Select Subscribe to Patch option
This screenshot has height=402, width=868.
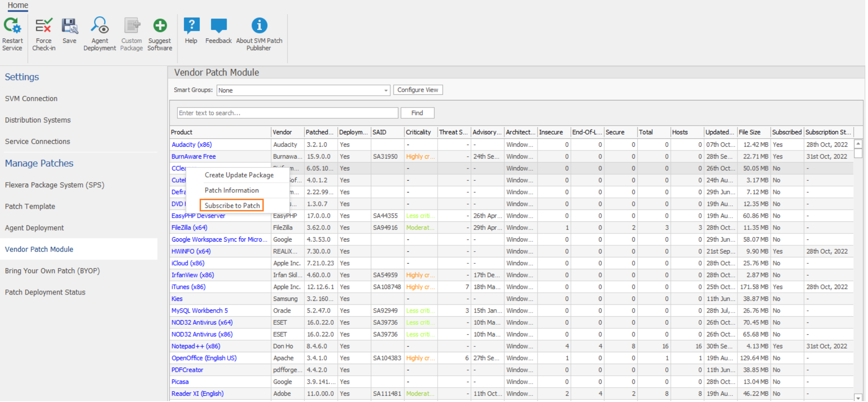[232, 206]
